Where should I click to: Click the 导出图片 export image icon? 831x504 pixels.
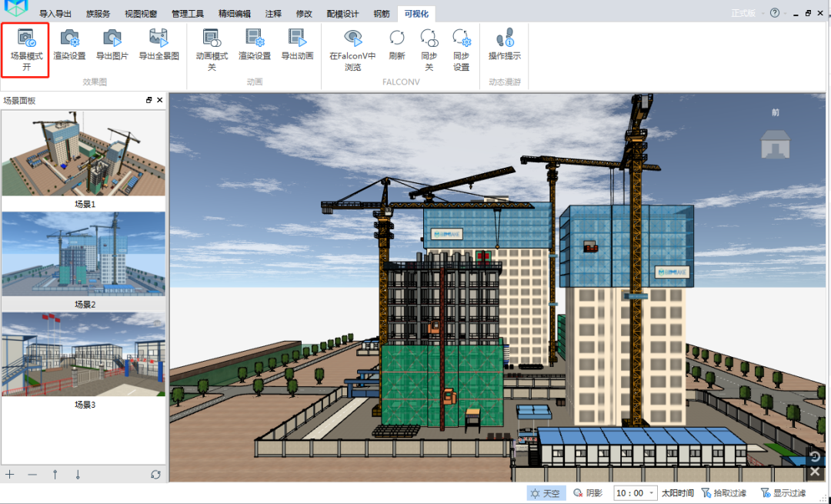click(x=112, y=48)
